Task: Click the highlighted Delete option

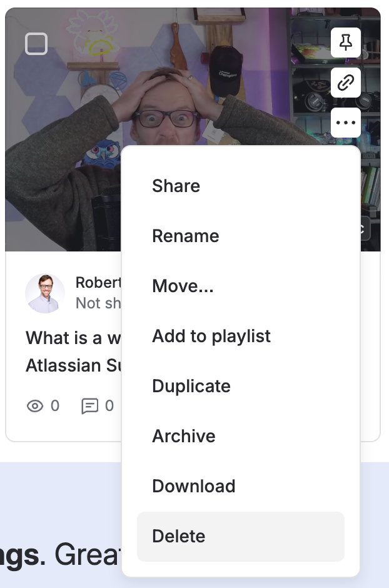Action: tap(241, 537)
